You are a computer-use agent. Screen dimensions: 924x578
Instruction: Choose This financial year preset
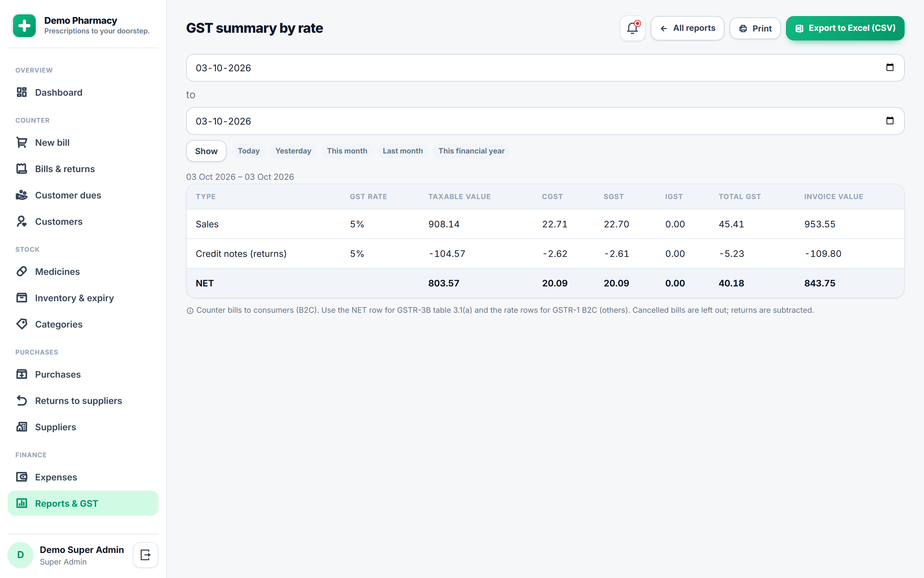(x=472, y=151)
